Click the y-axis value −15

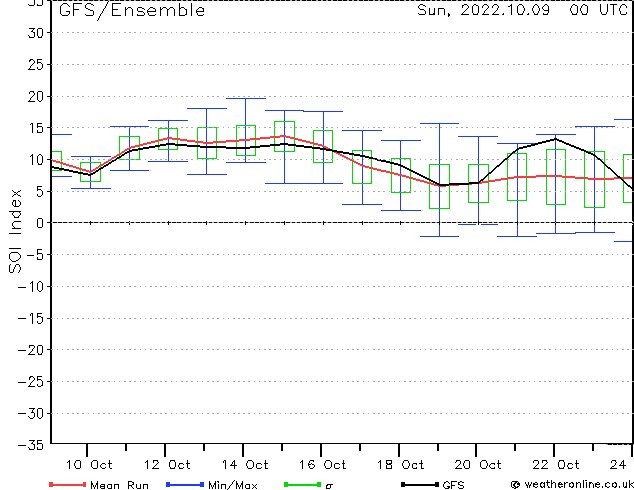click(31, 318)
